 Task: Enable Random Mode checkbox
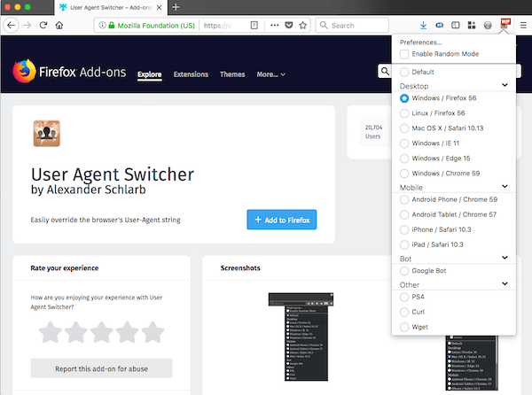(404, 54)
